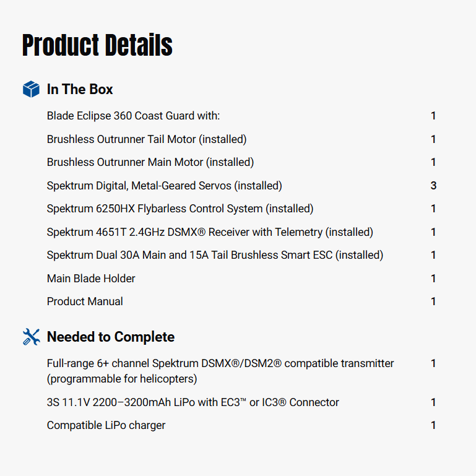Select the Spektrum 4651T DSMX Receiver entry

pyautogui.click(x=210, y=232)
